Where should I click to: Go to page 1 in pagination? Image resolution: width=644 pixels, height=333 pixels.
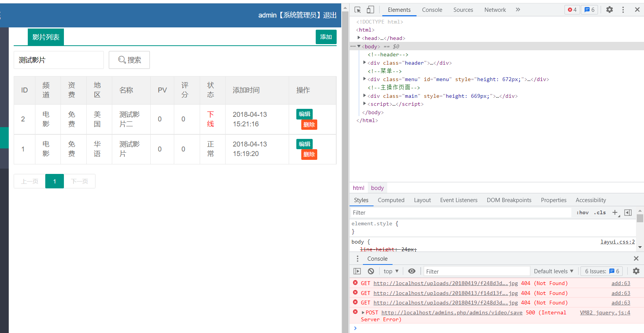pyautogui.click(x=54, y=181)
